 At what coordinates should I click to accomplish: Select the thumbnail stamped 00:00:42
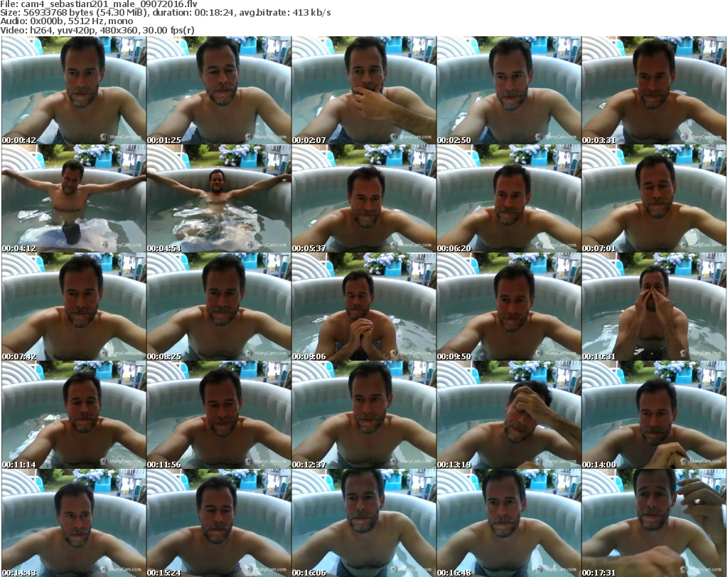point(74,90)
